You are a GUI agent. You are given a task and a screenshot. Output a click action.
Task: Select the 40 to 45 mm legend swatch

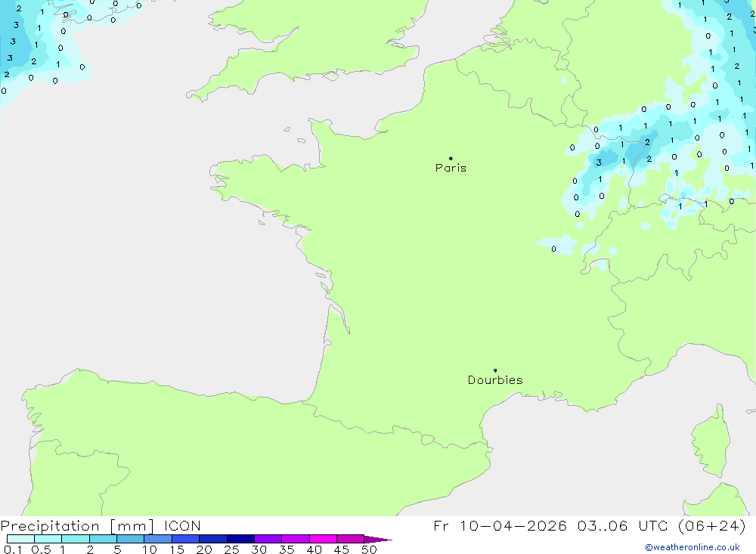[x=323, y=539]
